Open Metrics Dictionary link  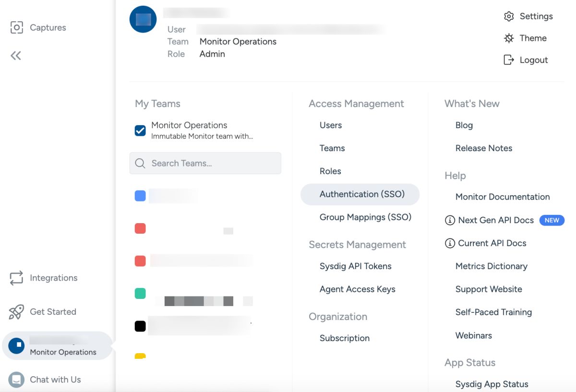point(492,266)
